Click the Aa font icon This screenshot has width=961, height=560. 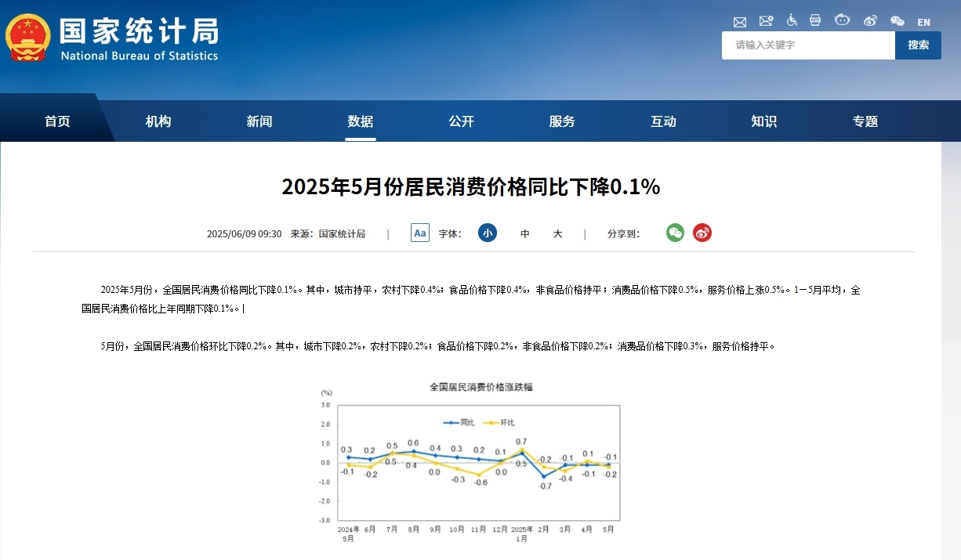pos(420,233)
